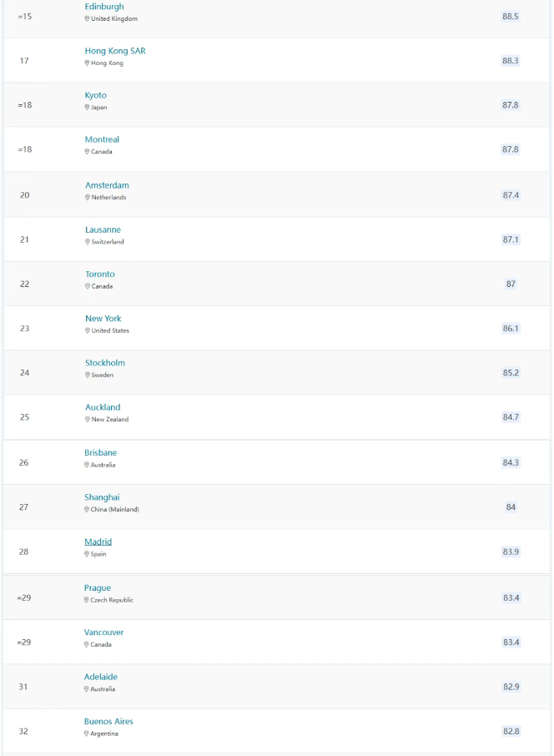Click the location pin next to Switzerland
This screenshot has height=756, width=554.
[88, 241]
